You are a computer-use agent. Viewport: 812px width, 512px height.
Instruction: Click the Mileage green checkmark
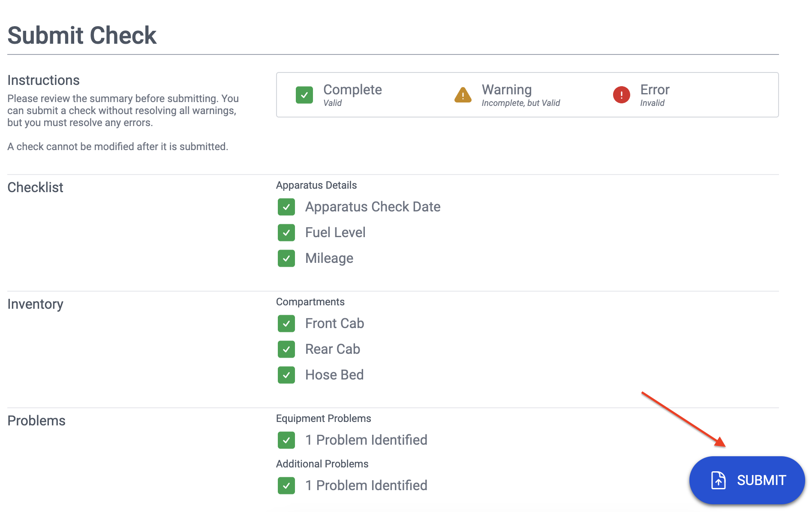pyautogui.click(x=286, y=258)
